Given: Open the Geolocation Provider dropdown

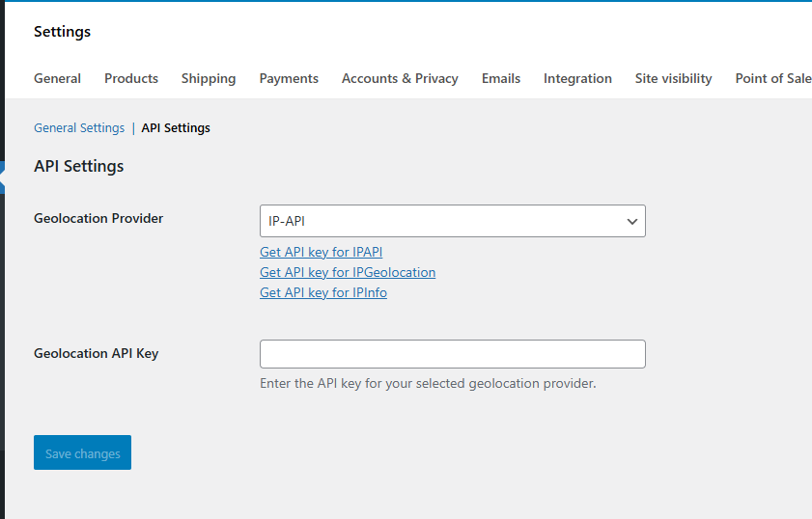Looking at the screenshot, I should [453, 221].
